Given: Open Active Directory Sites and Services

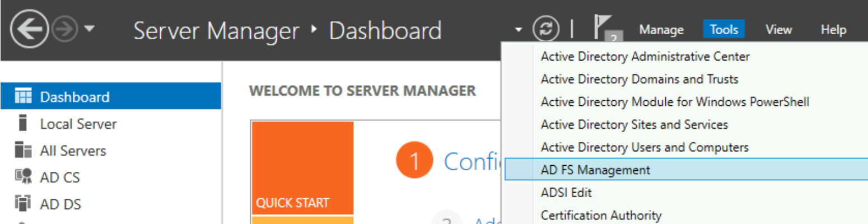Looking at the screenshot, I should (x=687, y=124).
